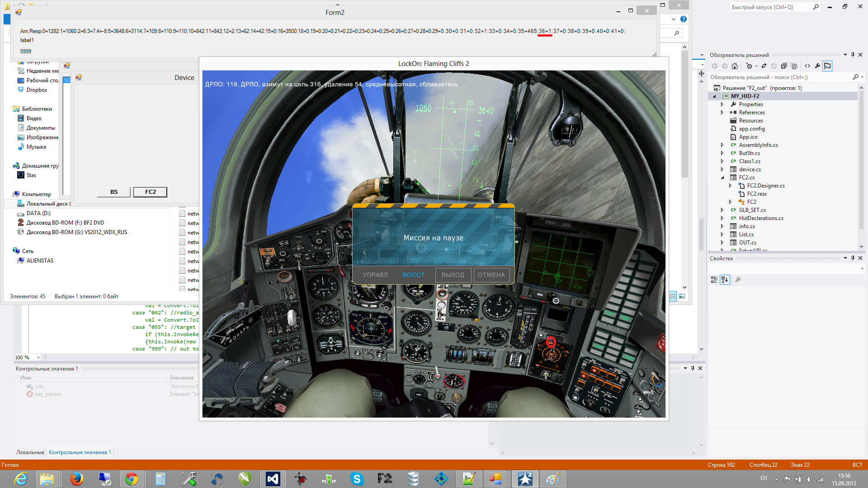This screenshot has height=488, width=868.
Task: Select ALIENSTAS network computer
Action: pos(40,261)
